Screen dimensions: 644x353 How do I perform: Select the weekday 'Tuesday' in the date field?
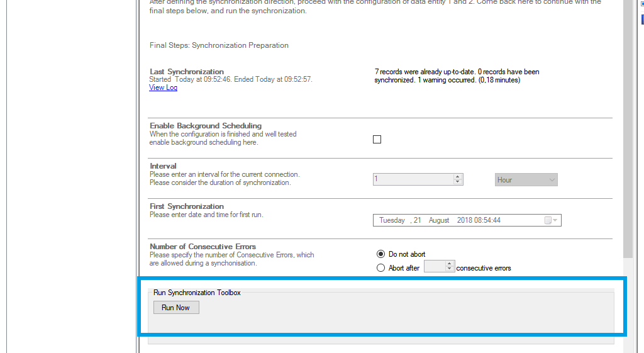(x=392, y=220)
